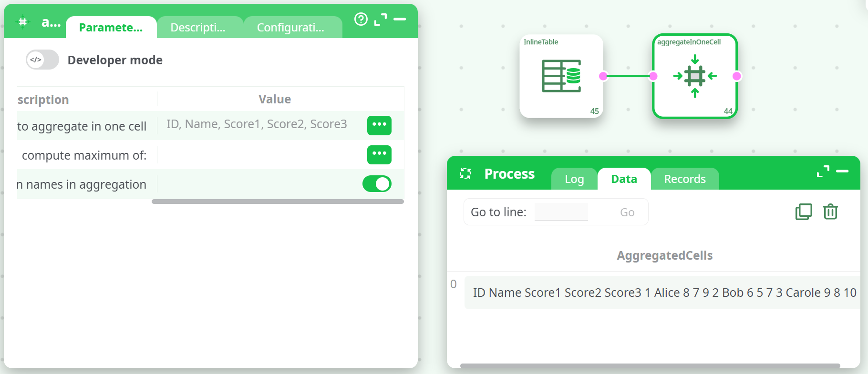868x374 pixels.
Task: Click the Go to line input field
Action: tap(561, 212)
